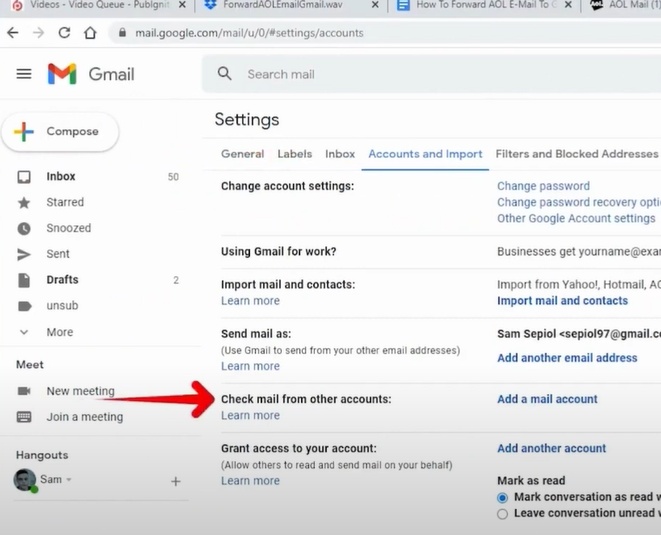This screenshot has height=535, width=661.
Task: Click Learn more under Send mail as
Action: click(250, 366)
